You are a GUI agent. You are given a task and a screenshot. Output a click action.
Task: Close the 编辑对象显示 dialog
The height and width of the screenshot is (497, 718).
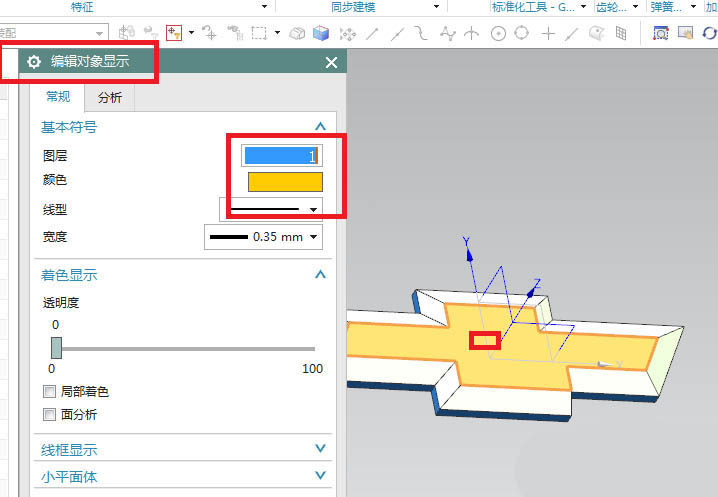coord(332,63)
